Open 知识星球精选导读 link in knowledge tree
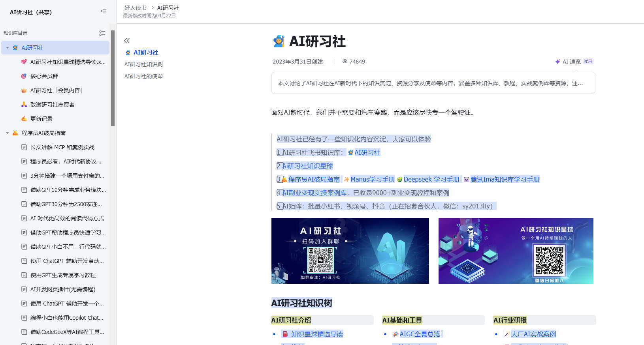 317,334
